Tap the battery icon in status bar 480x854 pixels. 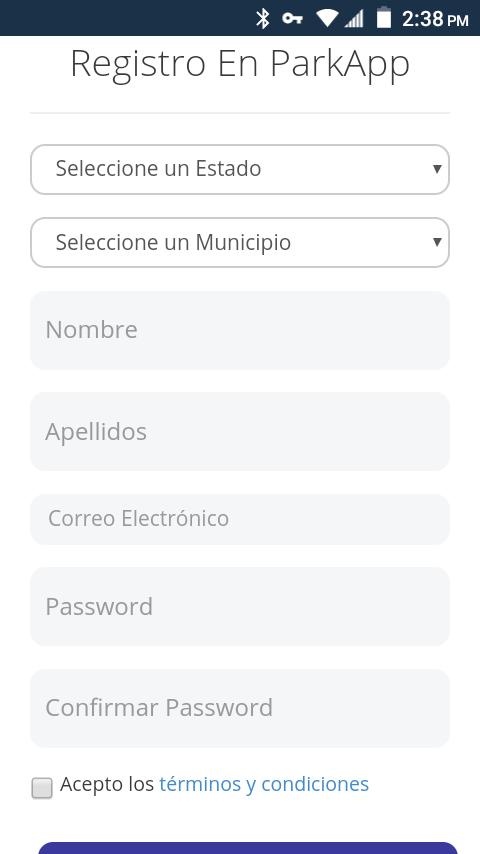tap(384, 17)
